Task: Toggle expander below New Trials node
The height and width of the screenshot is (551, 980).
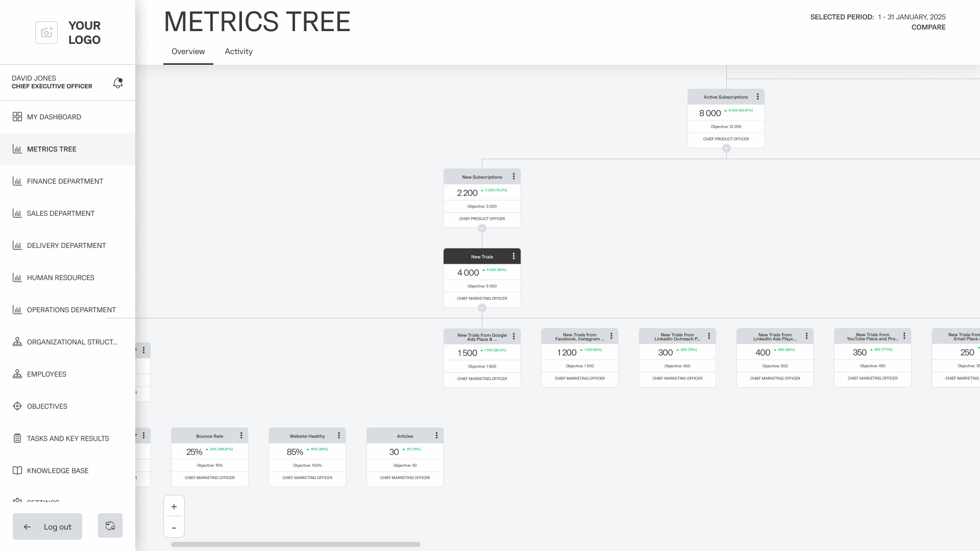Action: [482, 308]
